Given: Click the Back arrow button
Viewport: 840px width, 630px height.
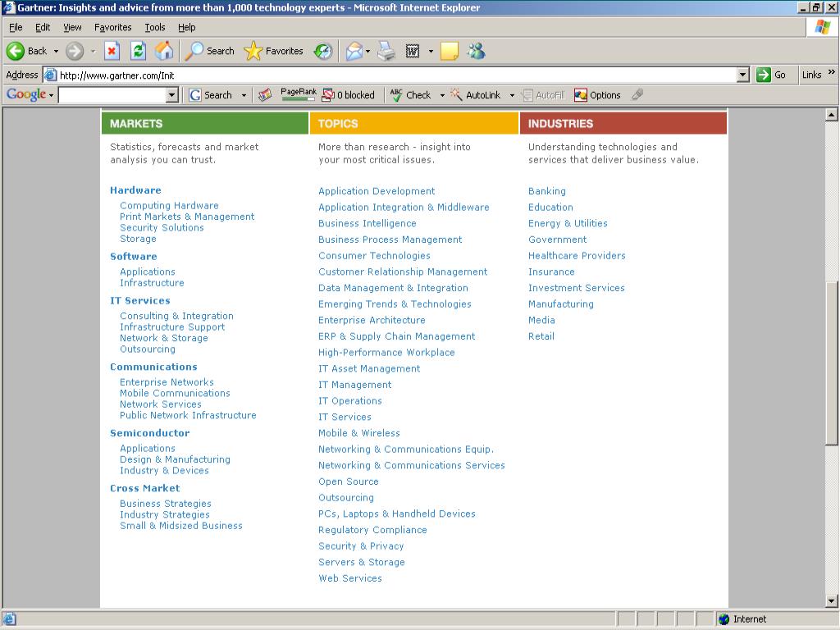Looking at the screenshot, I should (x=26, y=52).
